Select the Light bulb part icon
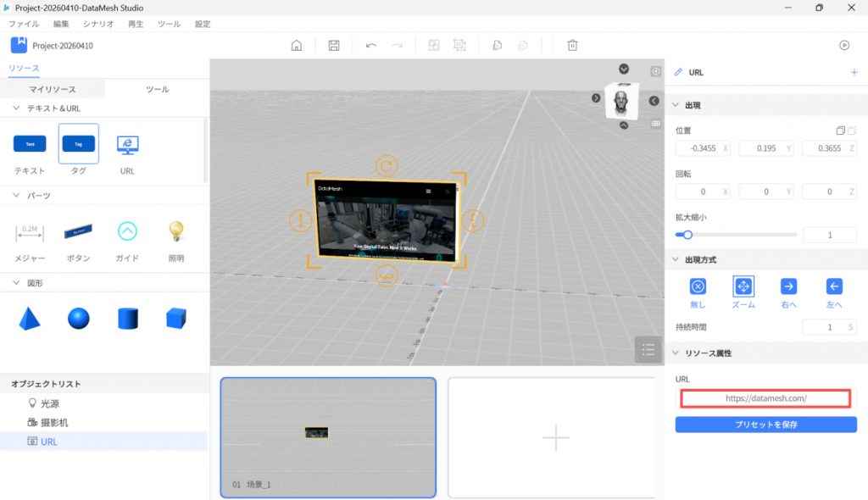Viewport: 868px width, 500px height. coord(175,231)
